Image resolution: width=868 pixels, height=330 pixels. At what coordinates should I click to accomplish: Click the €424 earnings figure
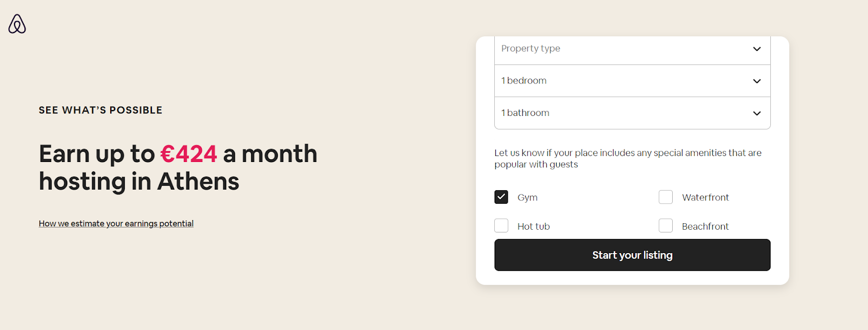pos(189,154)
